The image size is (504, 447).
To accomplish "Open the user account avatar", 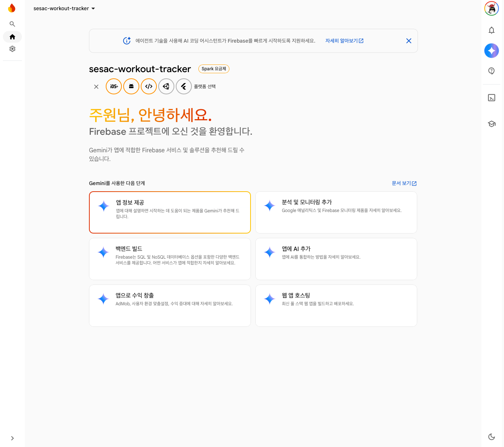I will (492, 8).
